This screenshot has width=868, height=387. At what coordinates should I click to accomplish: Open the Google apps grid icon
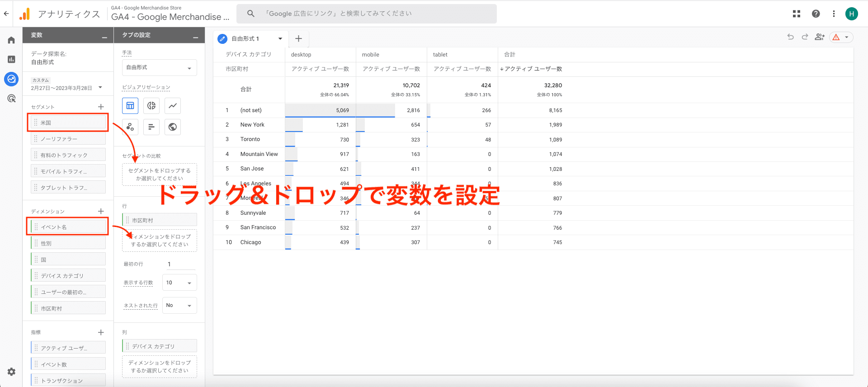(797, 14)
